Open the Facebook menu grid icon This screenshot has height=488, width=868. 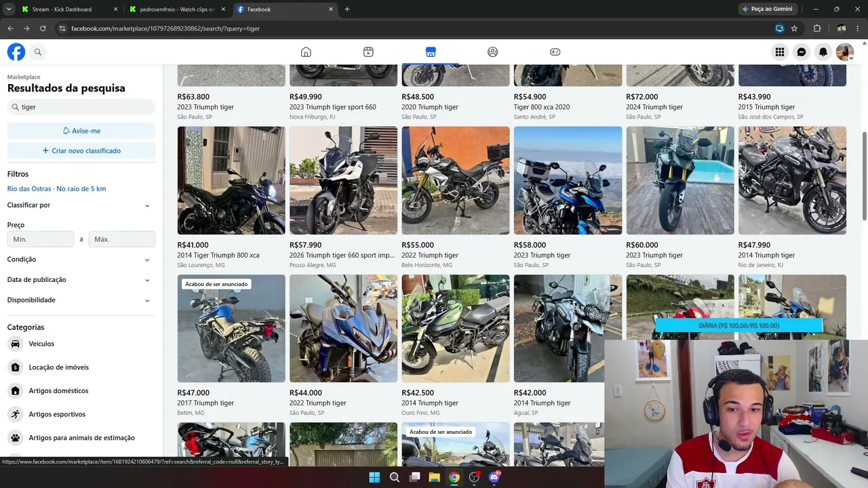click(x=780, y=52)
